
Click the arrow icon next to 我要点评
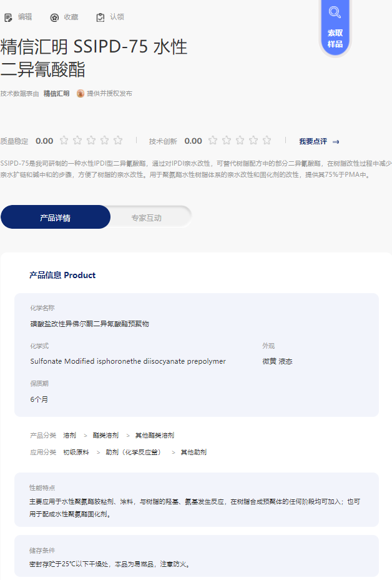[336, 142]
